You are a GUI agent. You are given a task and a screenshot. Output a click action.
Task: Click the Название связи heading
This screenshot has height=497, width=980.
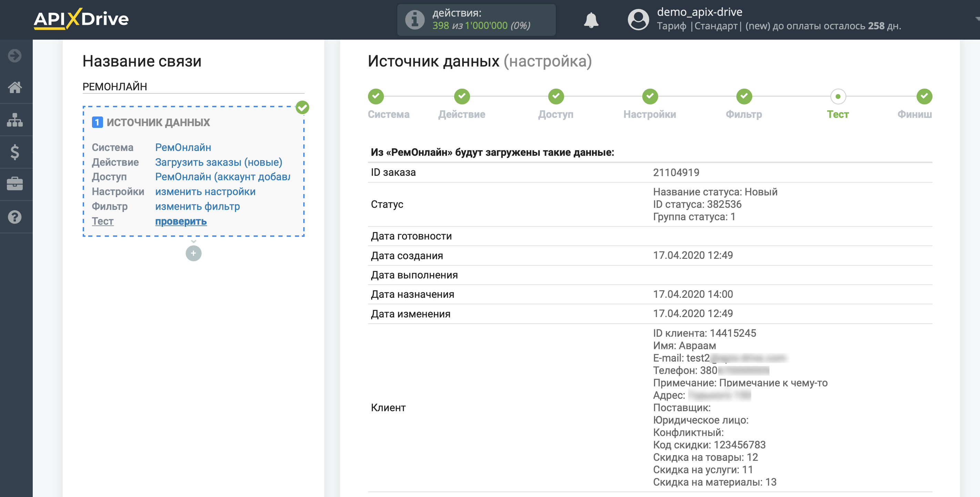coord(142,61)
